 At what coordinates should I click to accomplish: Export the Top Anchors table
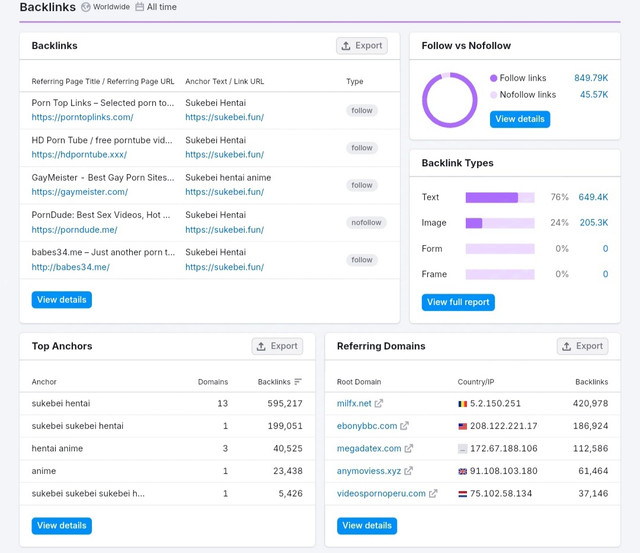click(x=277, y=346)
